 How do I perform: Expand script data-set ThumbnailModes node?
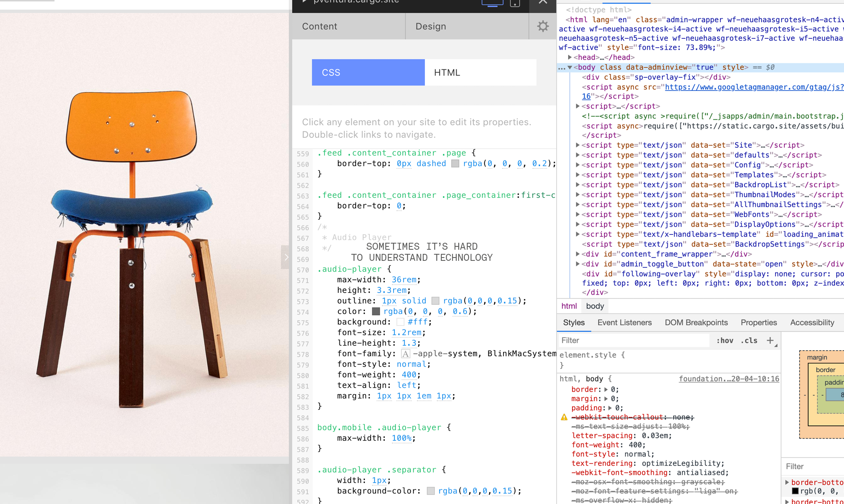click(x=578, y=195)
